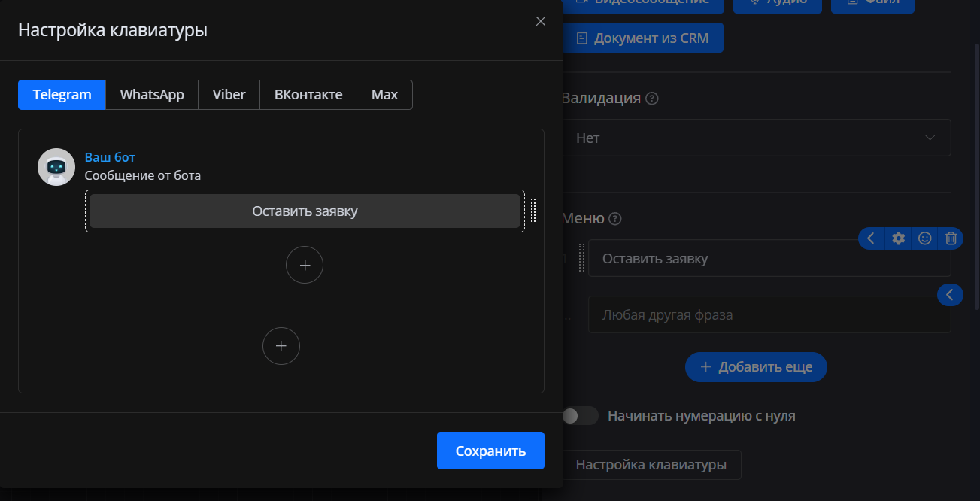Viewport: 980px width, 501px height.
Task: Delete menu item with trash icon
Action: (x=951, y=238)
